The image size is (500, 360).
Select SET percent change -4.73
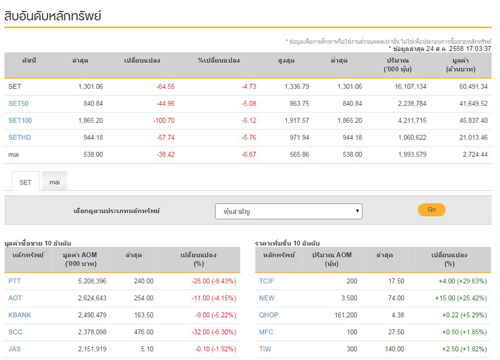click(249, 87)
